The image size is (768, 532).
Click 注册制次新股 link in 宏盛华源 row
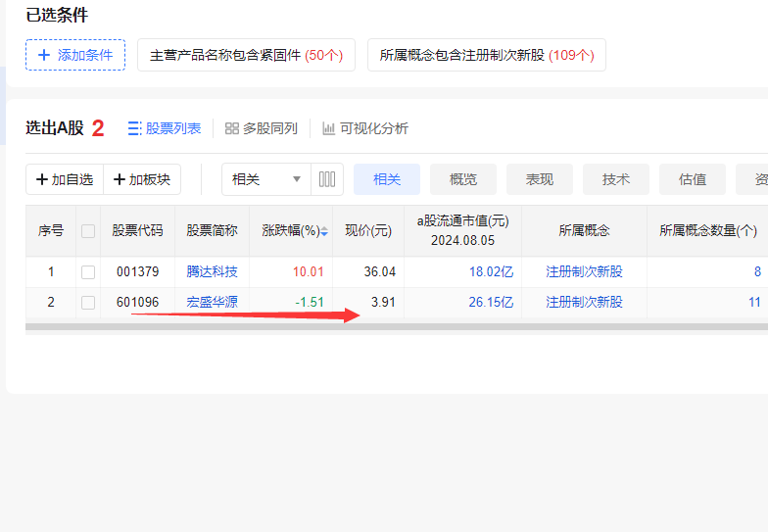pyautogui.click(x=584, y=302)
